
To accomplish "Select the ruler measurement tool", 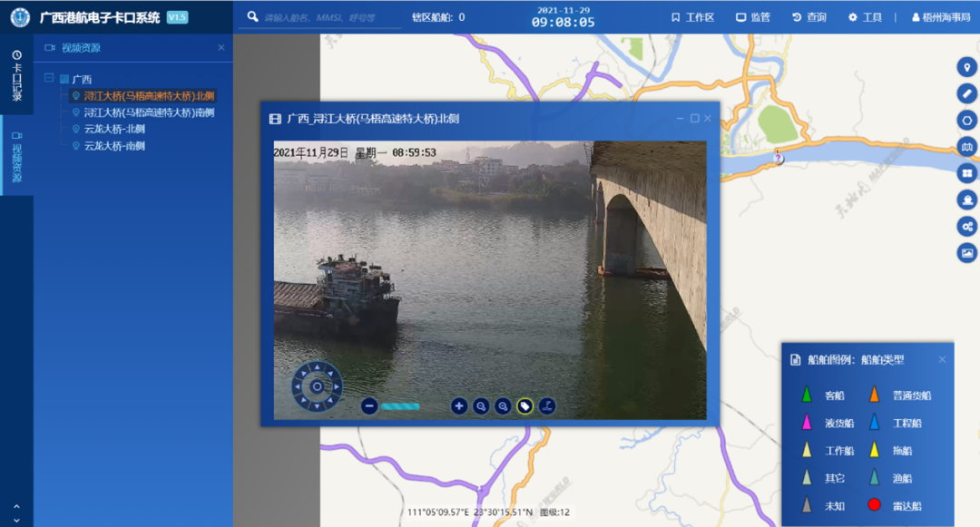I will pyautogui.click(x=967, y=93).
